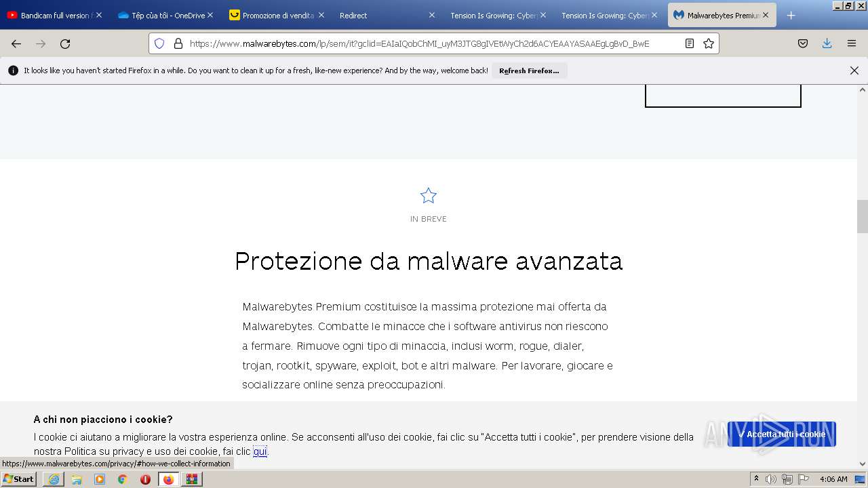This screenshot has height=488, width=868.
Task: Select Firefox taskbar button
Action: [169, 479]
